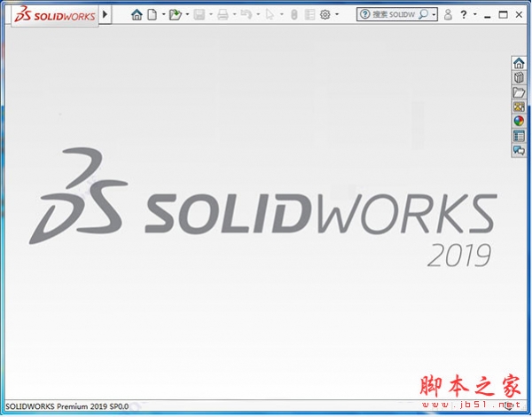Viewport: 532px width, 417px height.
Task: Click status bar text SOLIDWORKS Premium 2019 SP0.0
Action: click(x=67, y=406)
